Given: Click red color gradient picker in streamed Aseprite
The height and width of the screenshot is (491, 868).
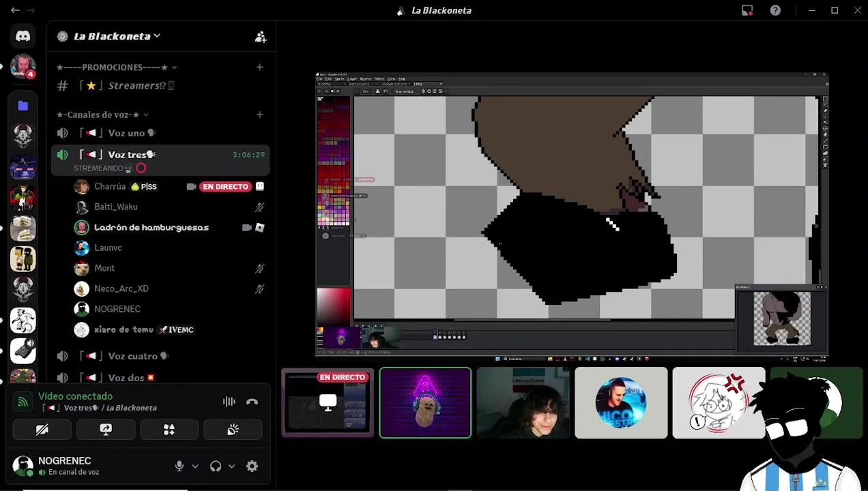Looking at the screenshot, I should (334, 306).
